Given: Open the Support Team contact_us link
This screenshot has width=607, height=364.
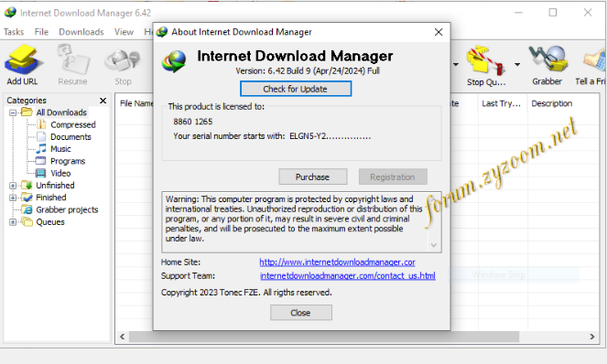Looking at the screenshot, I should pyautogui.click(x=348, y=276).
